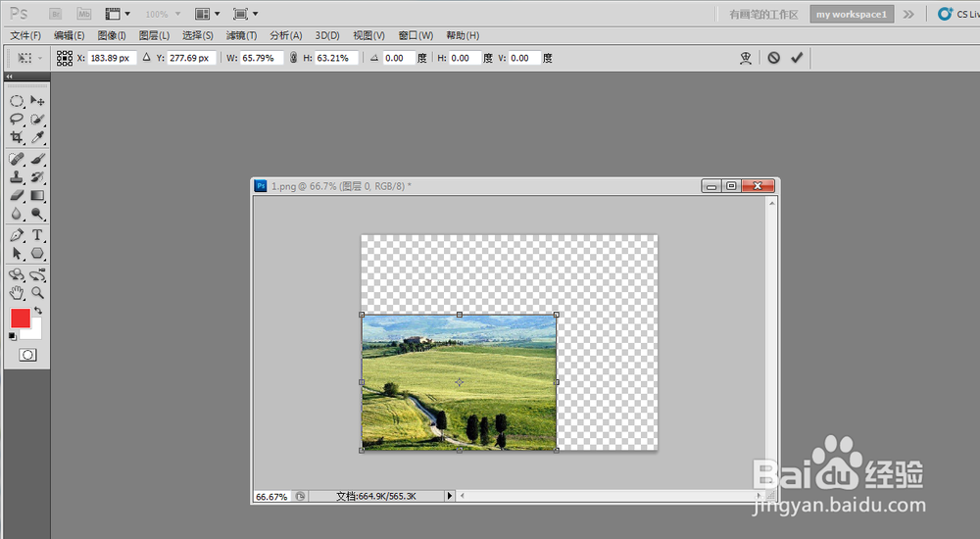Select the 3D Object Rotate tool

pyautogui.click(x=17, y=274)
